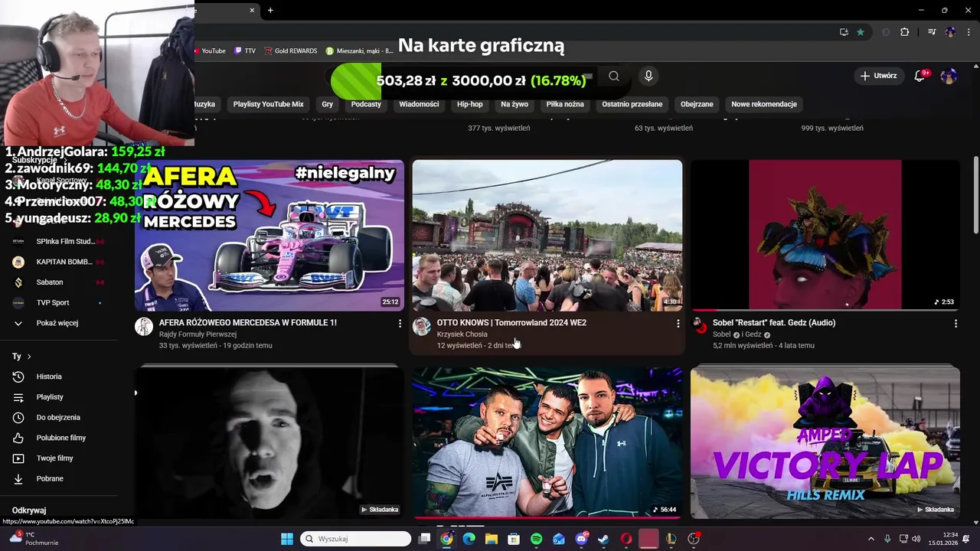Open browser media control icon
This screenshot has height=551, width=980.
coord(932,32)
